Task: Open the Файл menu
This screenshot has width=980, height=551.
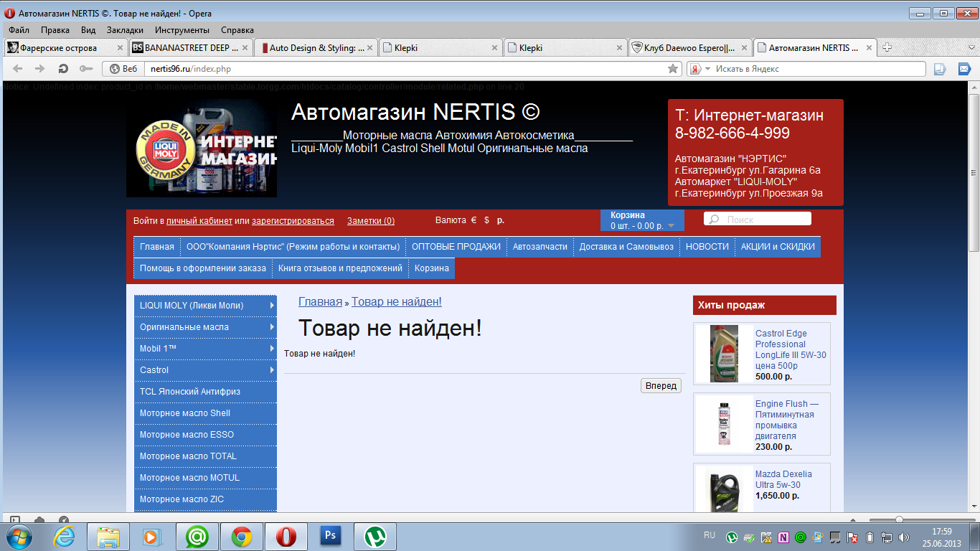Action: 19,30
